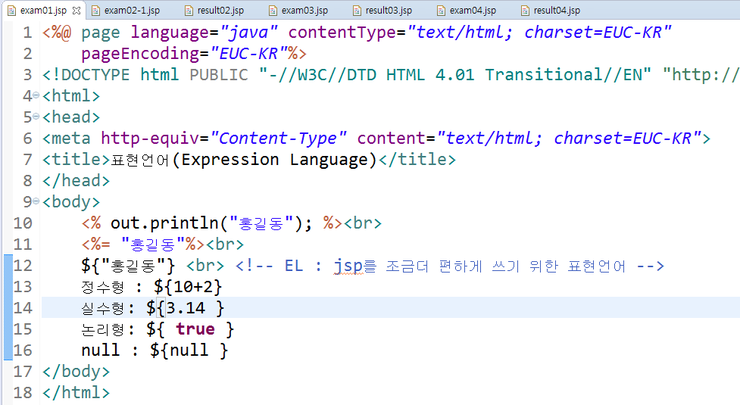Viewport: 740px width, 405px height.
Task: Click the ${10+2} expression on line 13
Action: [x=188, y=287]
